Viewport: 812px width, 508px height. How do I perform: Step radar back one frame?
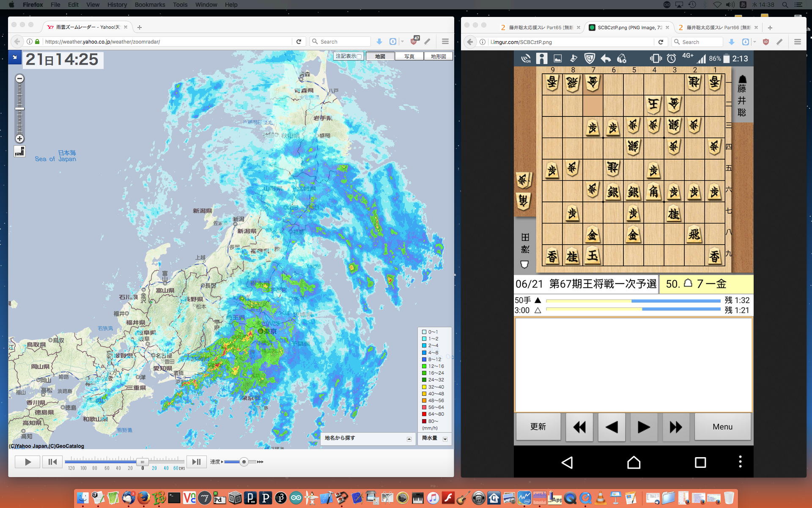(x=52, y=462)
